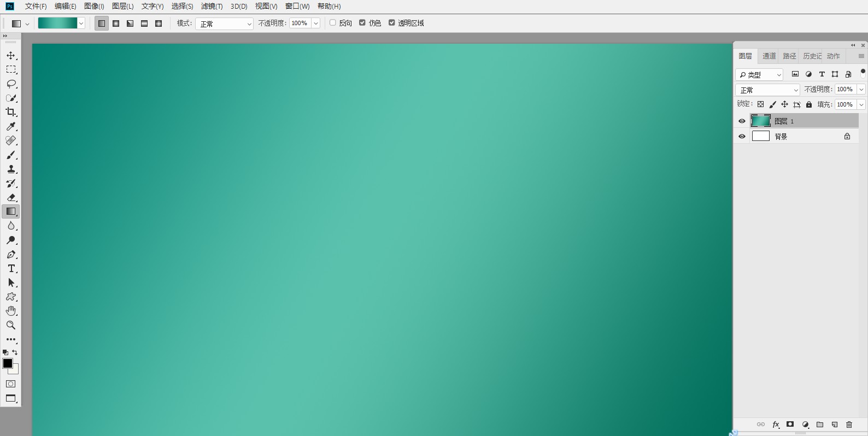This screenshot has width=868, height=436.
Task: Expand the layer 填充 dropdown arrow
Action: pyautogui.click(x=861, y=104)
